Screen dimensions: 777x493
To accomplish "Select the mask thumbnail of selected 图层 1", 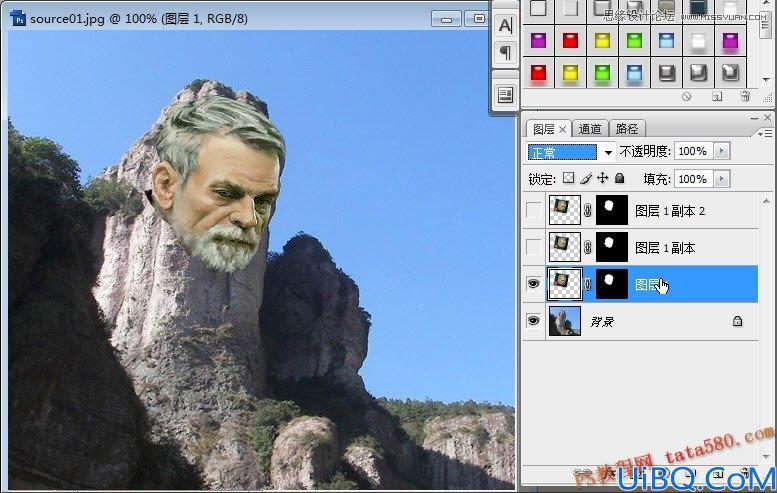I will click(x=611, y=284).
